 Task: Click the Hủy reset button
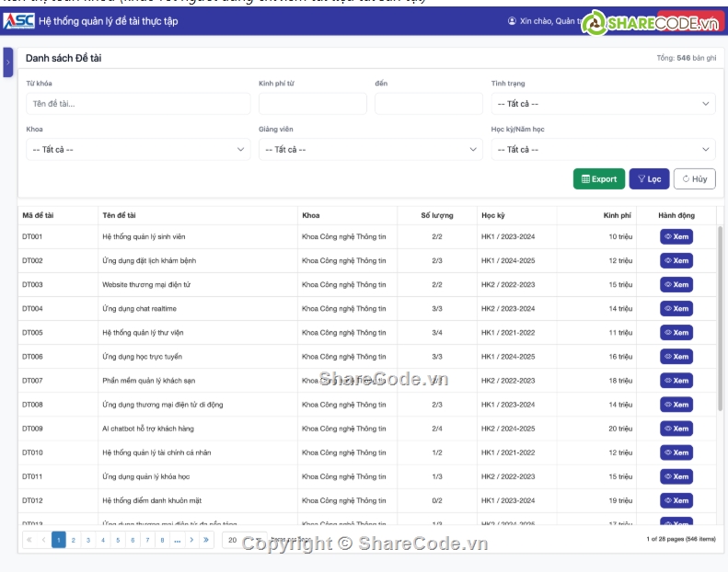[694, 179]
